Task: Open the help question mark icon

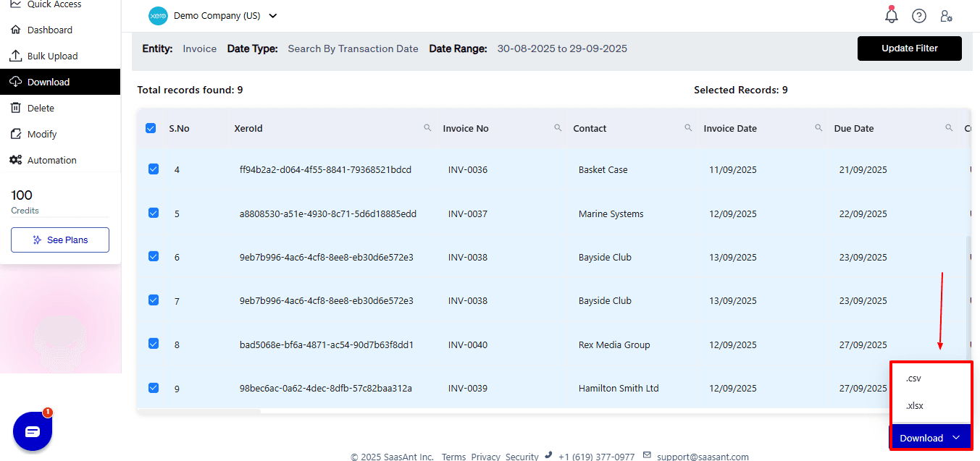Action: (x=918, y=16)
